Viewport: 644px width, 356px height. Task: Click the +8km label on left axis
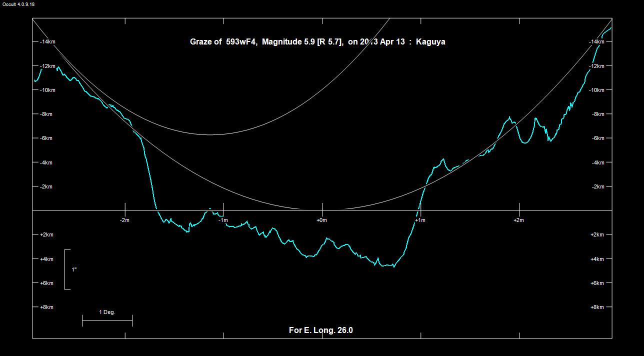point(46,307)
